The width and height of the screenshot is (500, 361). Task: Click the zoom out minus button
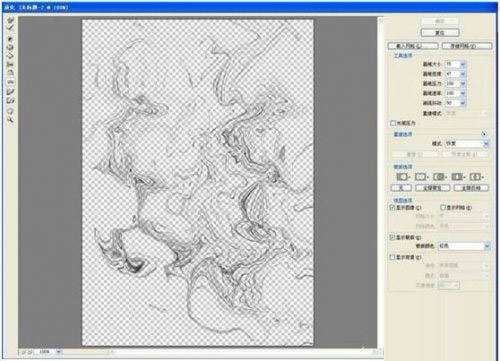[23, 352]
